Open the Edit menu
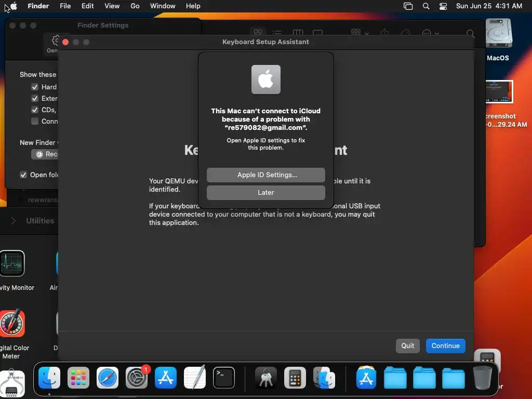Screen dimensions: 532x399 87,6
